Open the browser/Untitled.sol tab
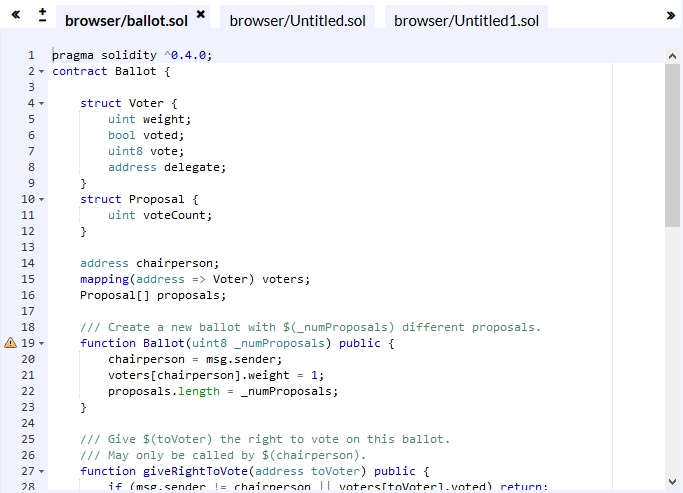This screenshot has width=683, height=493. click(x=297, y=20)
